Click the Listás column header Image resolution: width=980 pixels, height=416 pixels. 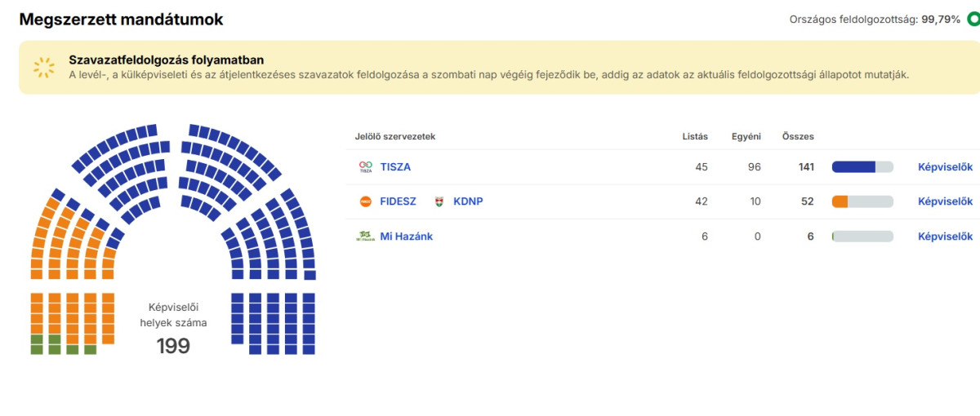point(695,136)
